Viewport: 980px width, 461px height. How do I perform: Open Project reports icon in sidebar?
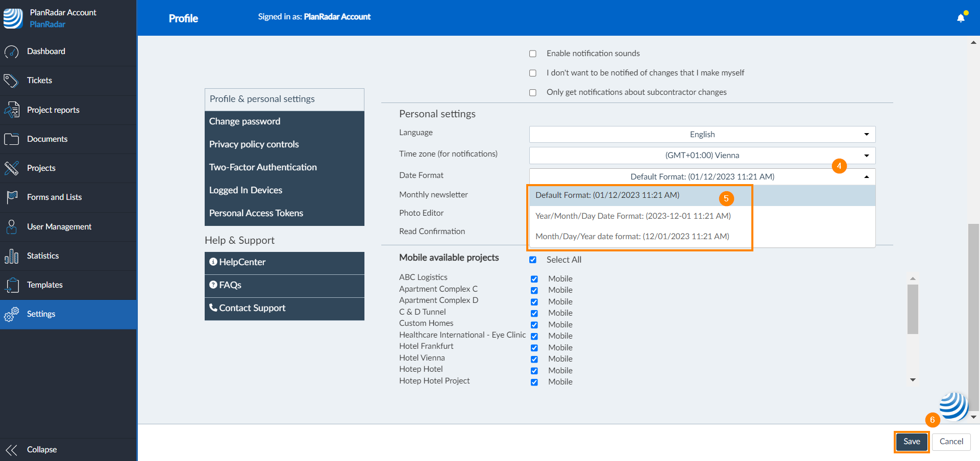pos(11,110)
